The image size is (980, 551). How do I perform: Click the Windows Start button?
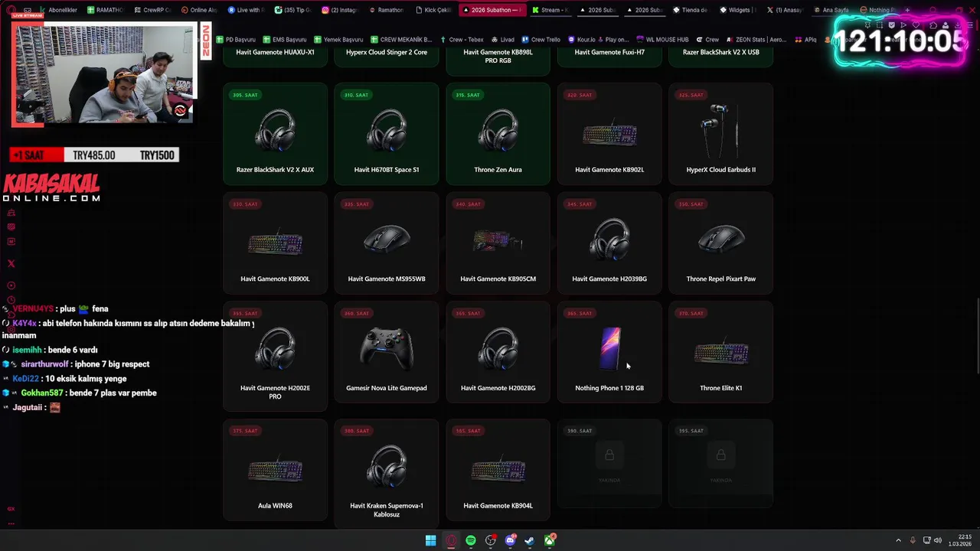(x=431, y=540)
